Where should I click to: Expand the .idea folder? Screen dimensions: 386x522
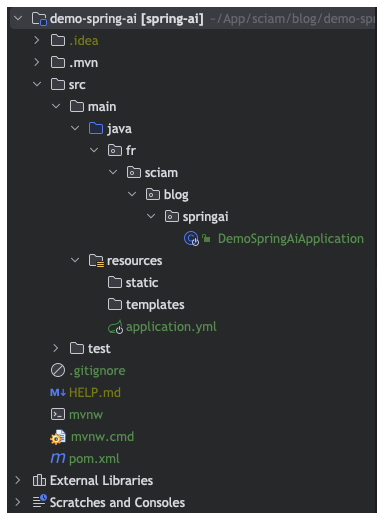tap(37, 40)
